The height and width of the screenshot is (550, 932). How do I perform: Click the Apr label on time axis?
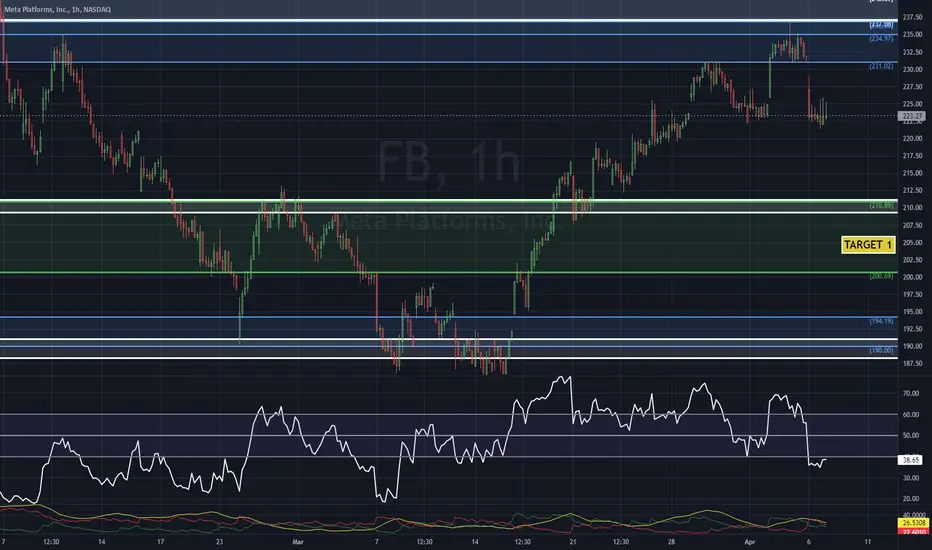tap(750, 542)
